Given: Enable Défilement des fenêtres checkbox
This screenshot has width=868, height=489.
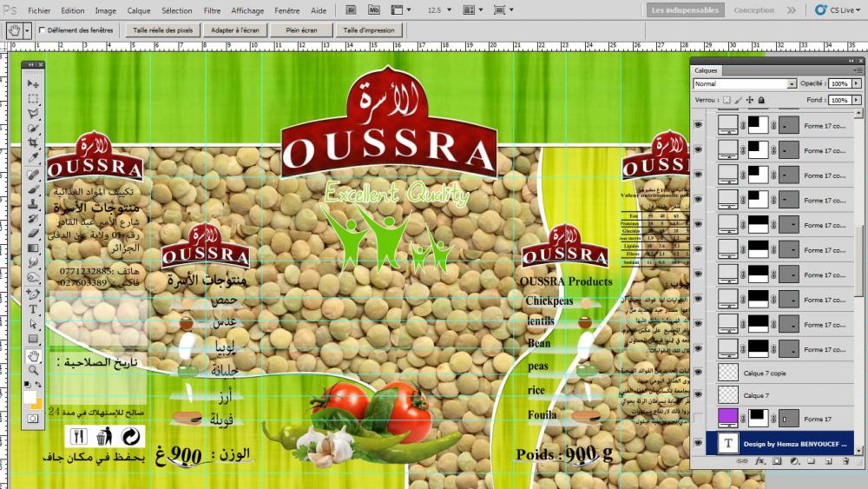Looking at the screenshot, I should pos(42,30).
